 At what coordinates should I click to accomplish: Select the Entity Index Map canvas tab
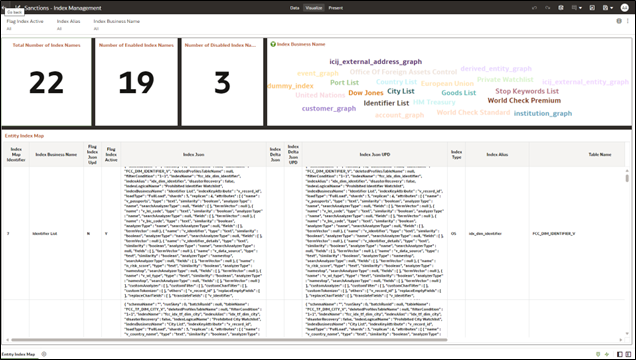pos(18,354)
